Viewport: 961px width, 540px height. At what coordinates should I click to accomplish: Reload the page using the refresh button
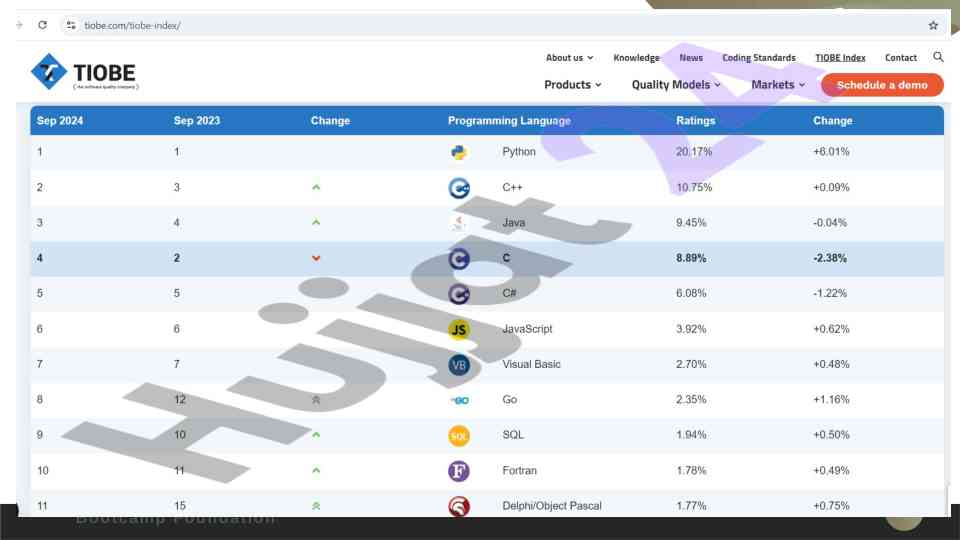click(42, 25)
